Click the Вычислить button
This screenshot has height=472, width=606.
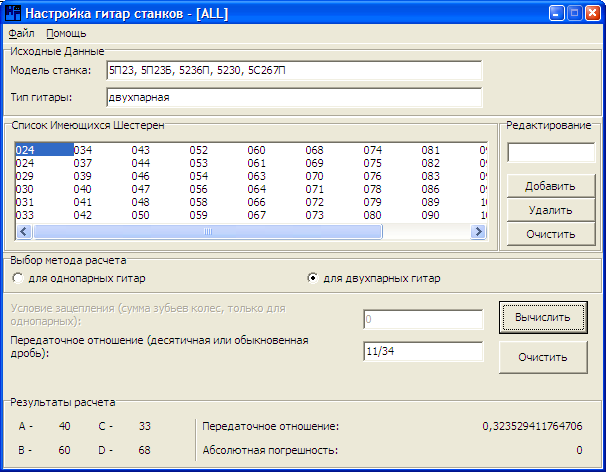543,317
